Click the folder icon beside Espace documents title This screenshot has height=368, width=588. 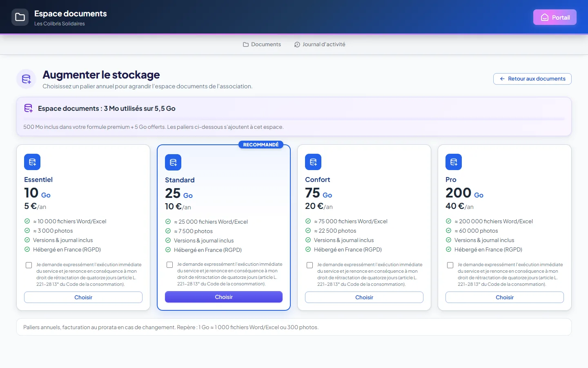point(20,17)
